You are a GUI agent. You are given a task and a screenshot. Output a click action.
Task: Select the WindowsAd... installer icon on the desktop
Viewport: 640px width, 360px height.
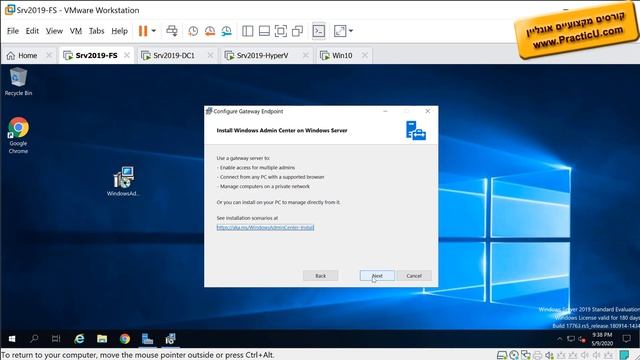tap(123, 182)
